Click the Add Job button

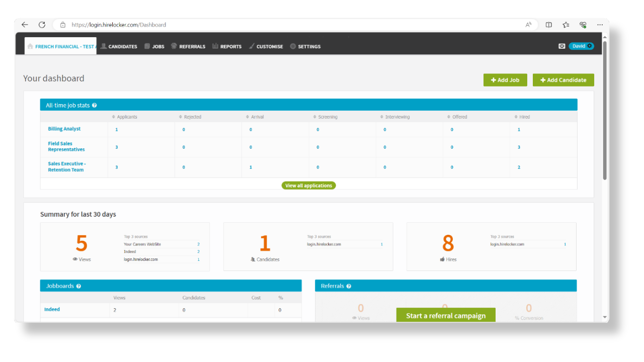(505, 79)
